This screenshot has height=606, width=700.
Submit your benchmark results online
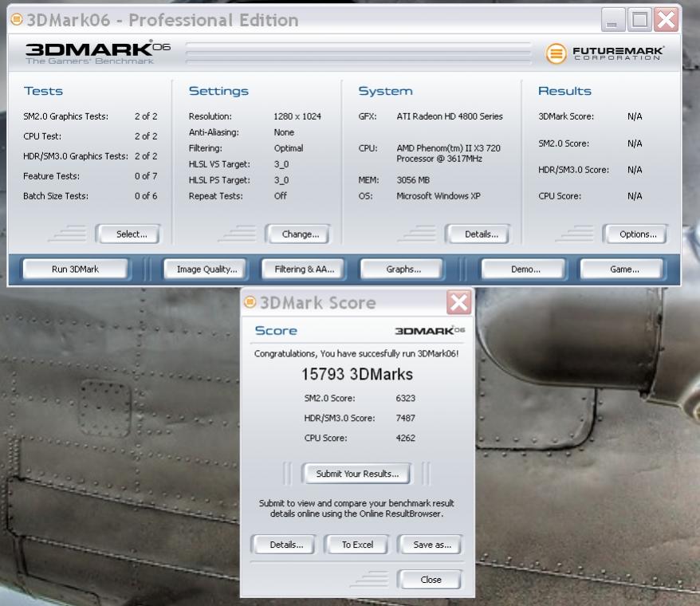(x=357, y=474)
